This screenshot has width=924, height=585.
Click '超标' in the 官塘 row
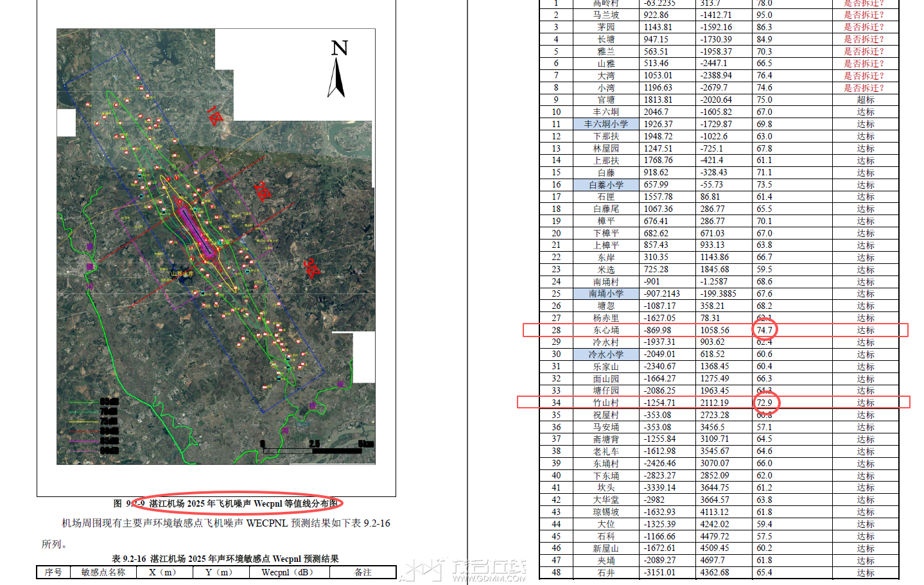click(865, 100)
